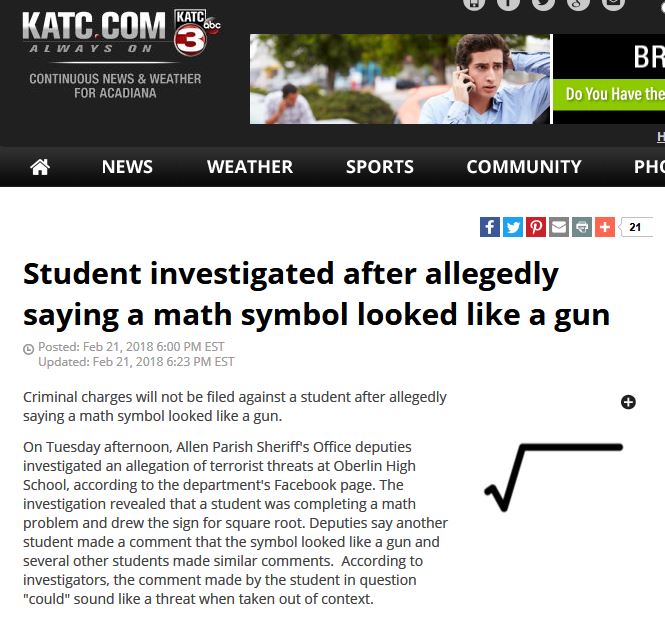Go to the home page icon

(x=40, y=167)
